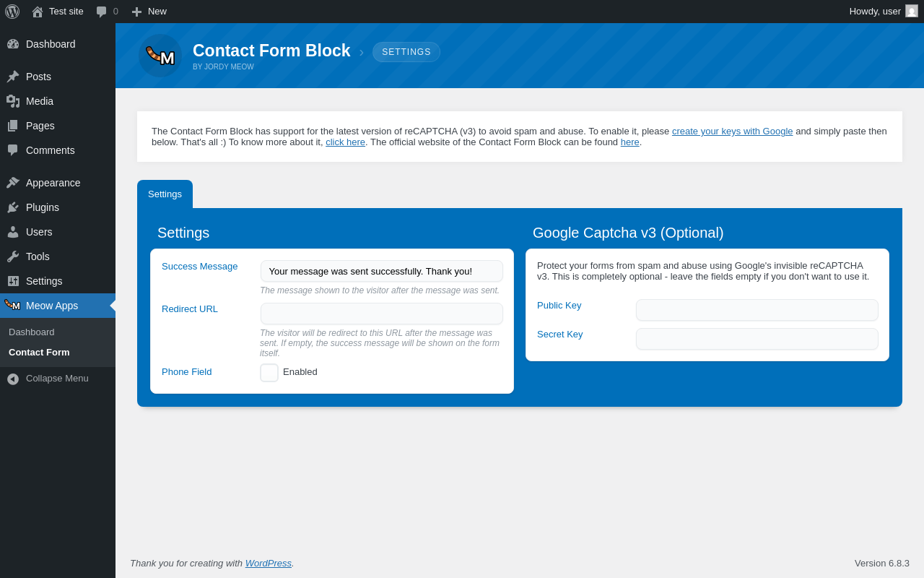Click the Secret Key input field
The width and height of the screenshot is (924, 578).
tap(757, 339)
